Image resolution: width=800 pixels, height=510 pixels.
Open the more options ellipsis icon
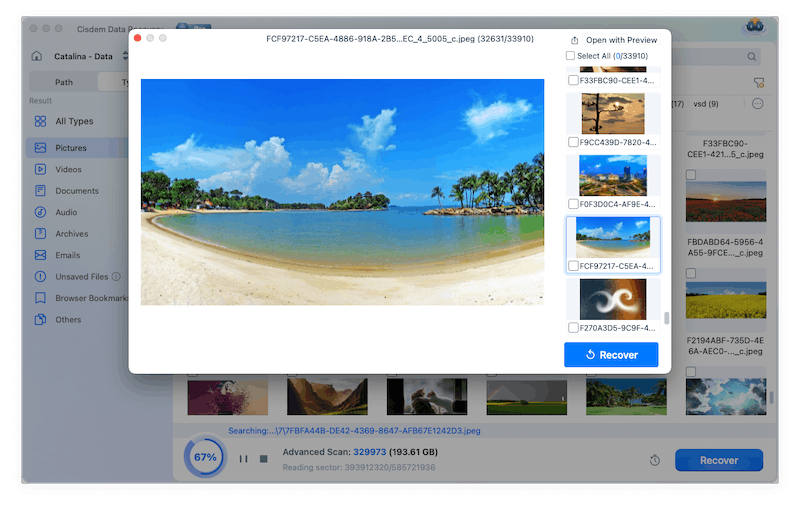coord(758,104)
